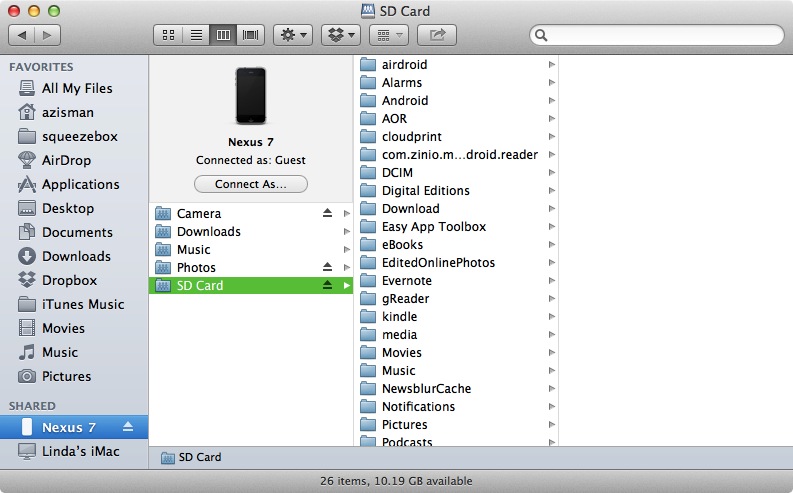793x493 pixels.
Task: Select the eBooks folder
Action: (x=458, y=245)
